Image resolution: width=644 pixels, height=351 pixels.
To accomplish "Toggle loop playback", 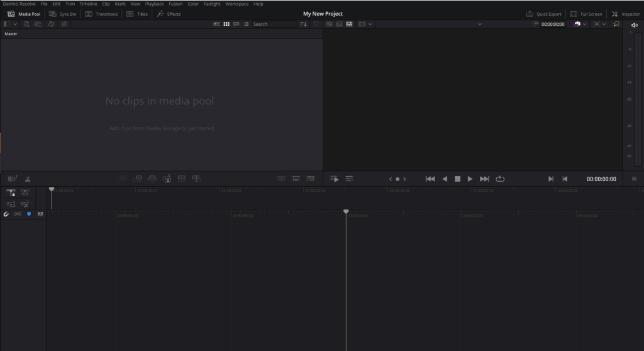I will pos(500,179).
